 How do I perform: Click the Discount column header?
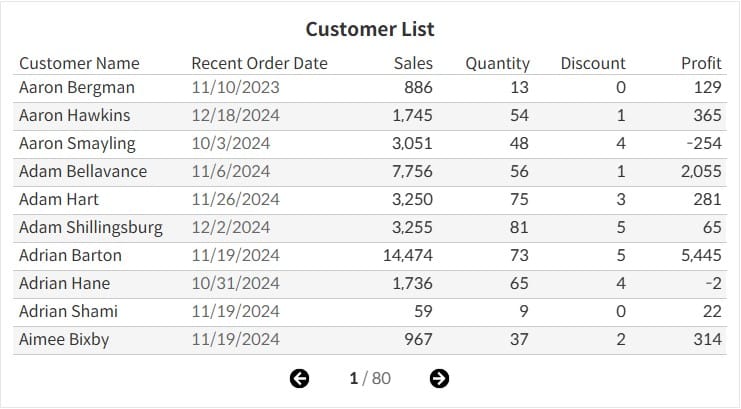point(593,63)
